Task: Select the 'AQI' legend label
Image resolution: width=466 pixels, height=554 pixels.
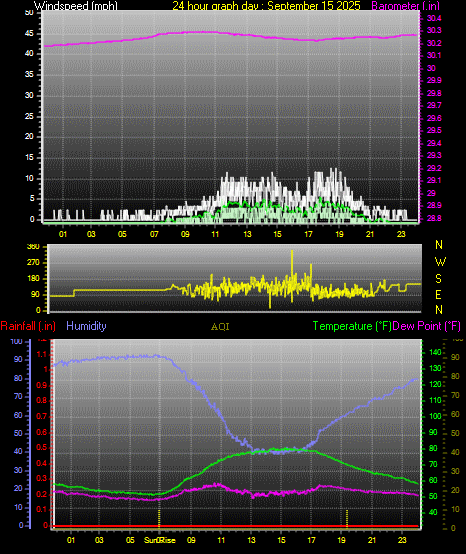Action: 220,327
